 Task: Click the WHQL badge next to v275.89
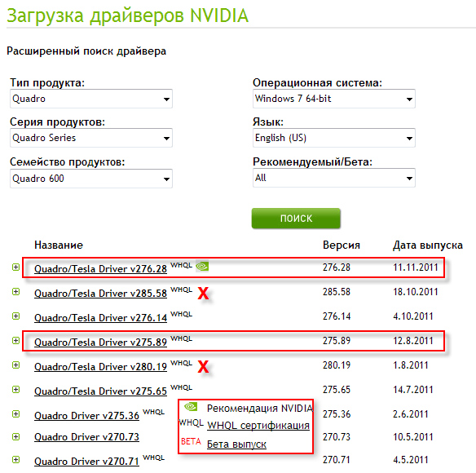click(181, 338)
